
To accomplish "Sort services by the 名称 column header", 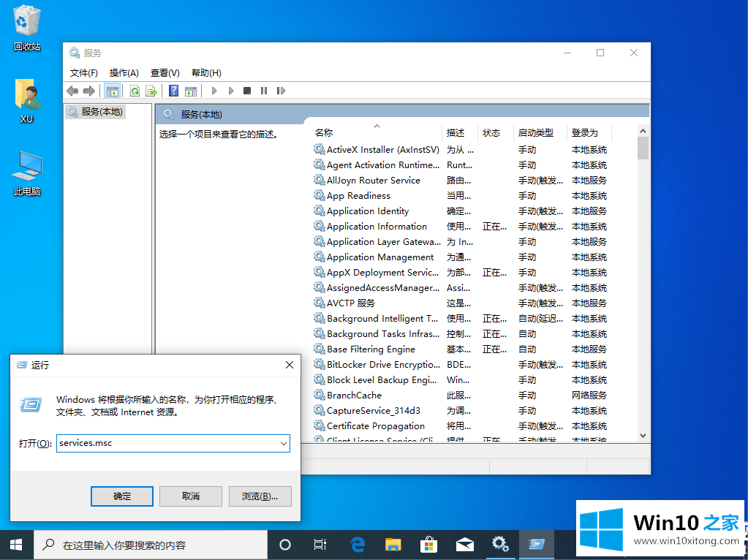I will coord(324,133).
